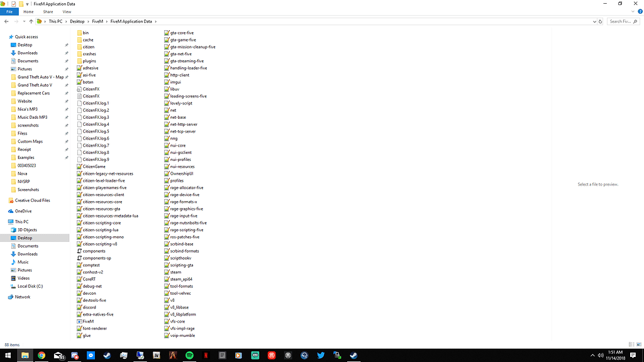
Task: Switch to large icons view in the status bar
Action: pyautogui.click(x=639, y=345)
